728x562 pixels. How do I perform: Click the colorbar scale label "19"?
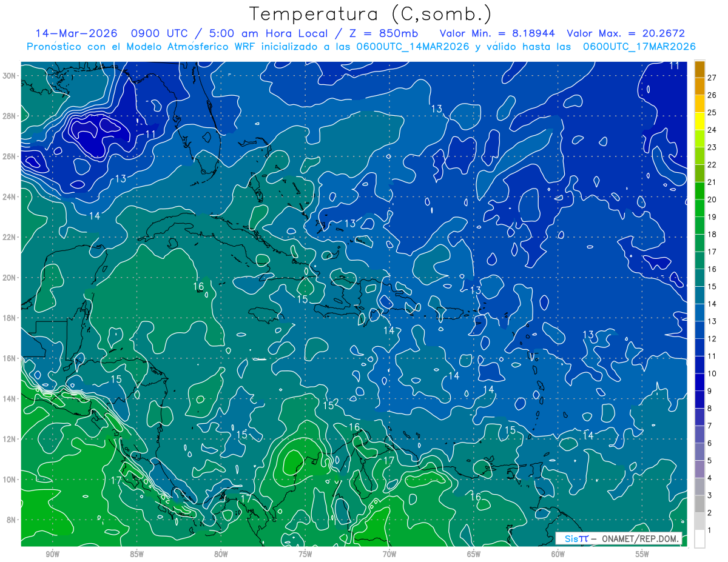(712, 217)
